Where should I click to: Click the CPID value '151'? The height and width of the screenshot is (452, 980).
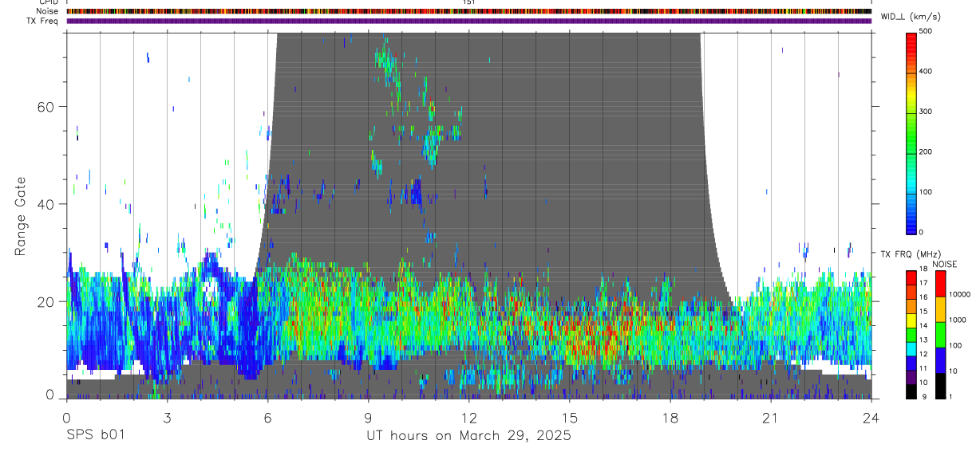tap(469, 2)
